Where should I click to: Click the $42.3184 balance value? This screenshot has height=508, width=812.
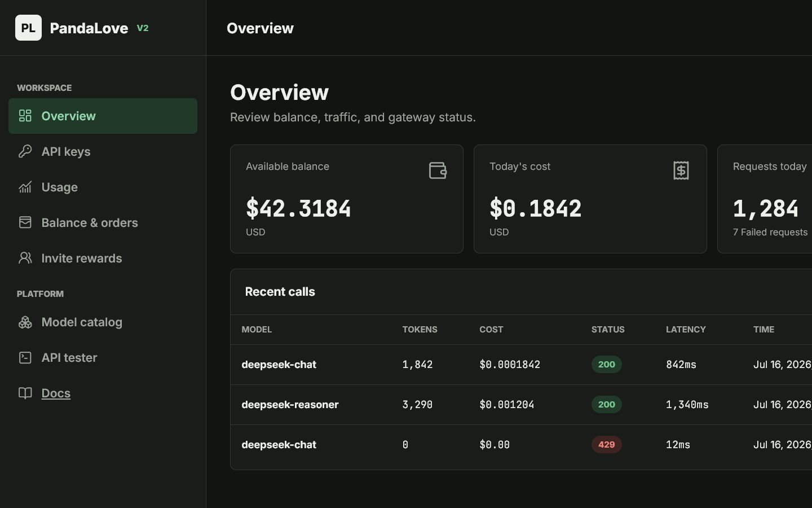coord(298,208)
